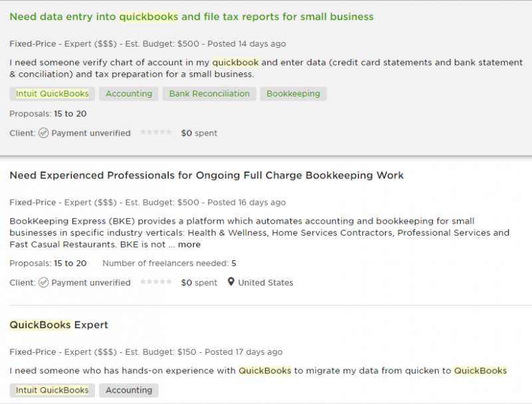Click the Accounting tag under QuickBooks Expert
Screen dimensions: 532x404
tap(129, 391)
